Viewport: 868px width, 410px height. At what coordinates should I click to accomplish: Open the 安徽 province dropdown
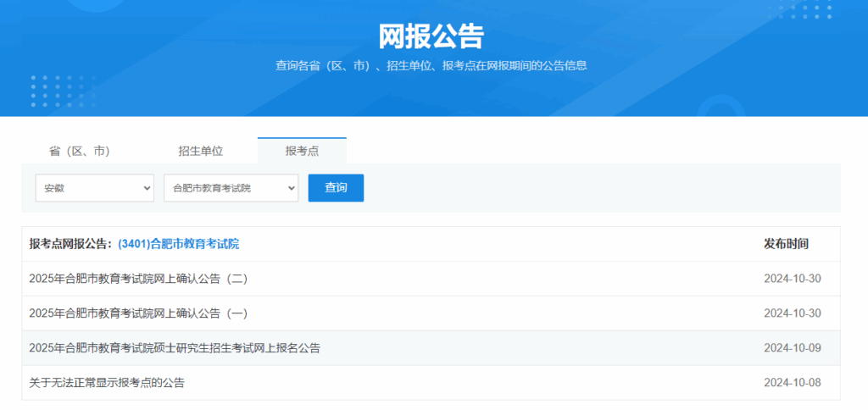click(x=95, y=188)
